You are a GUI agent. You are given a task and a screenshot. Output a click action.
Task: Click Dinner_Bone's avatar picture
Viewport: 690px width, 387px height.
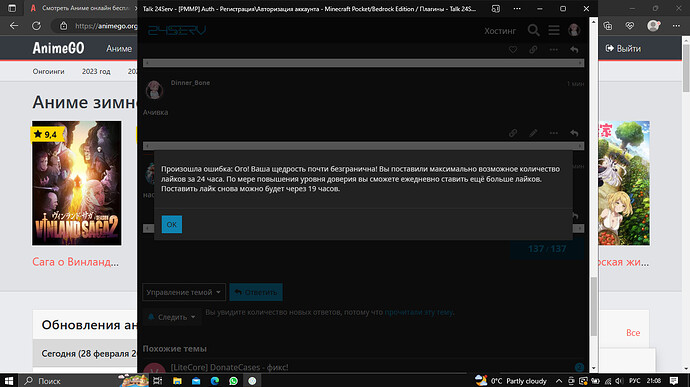point(154,90)
